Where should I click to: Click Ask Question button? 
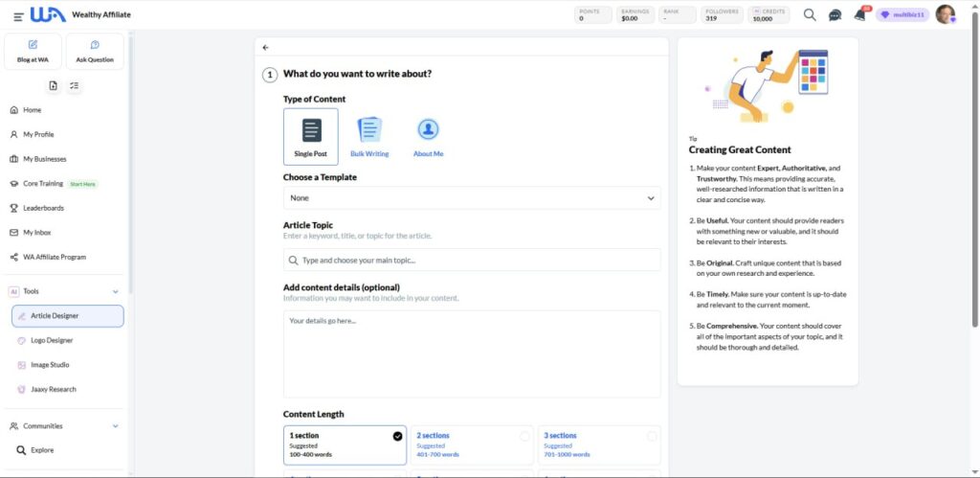point(95,52)
